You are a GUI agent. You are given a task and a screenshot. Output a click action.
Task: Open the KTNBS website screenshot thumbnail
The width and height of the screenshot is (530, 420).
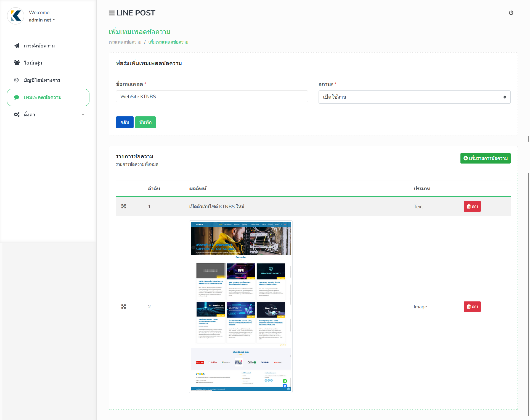[x=241, y=307]
